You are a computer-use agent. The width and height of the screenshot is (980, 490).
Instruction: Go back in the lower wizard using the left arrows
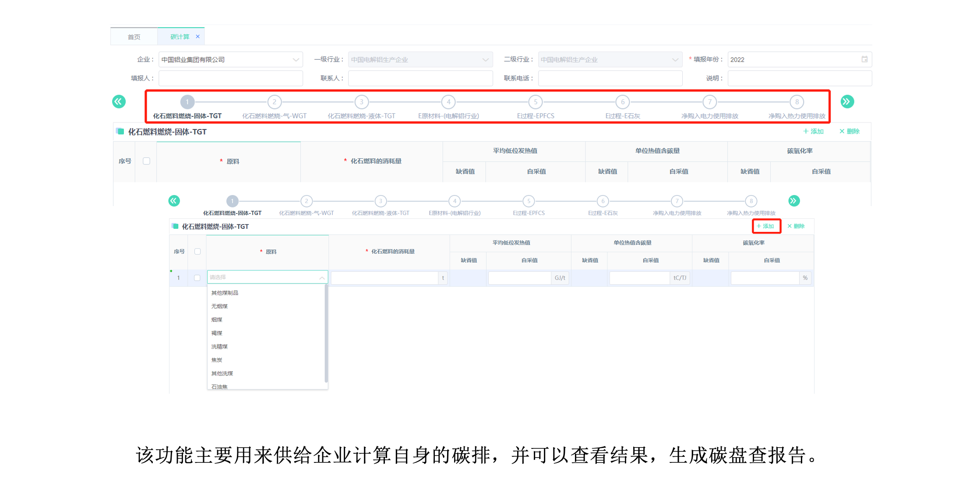point(174,201)
